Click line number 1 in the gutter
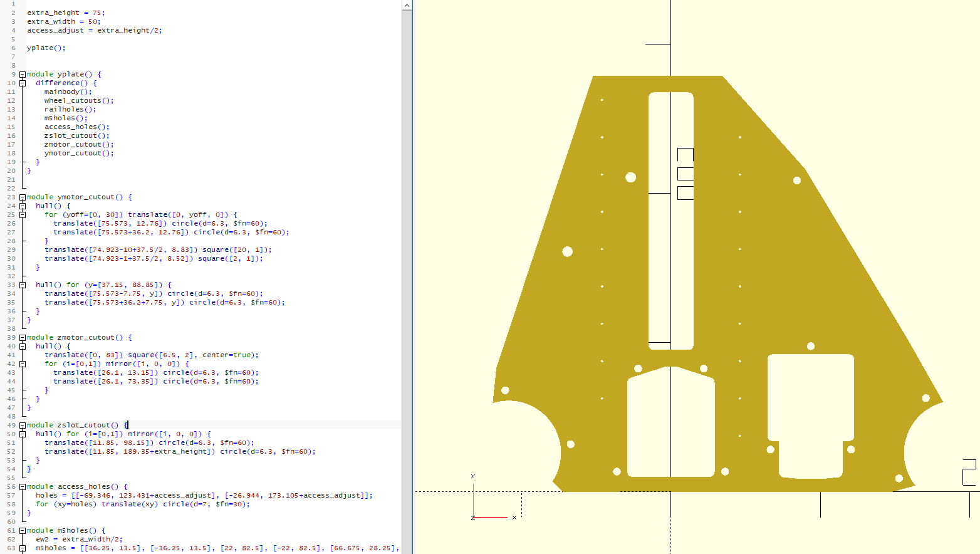980x554 pixels. 13,4
